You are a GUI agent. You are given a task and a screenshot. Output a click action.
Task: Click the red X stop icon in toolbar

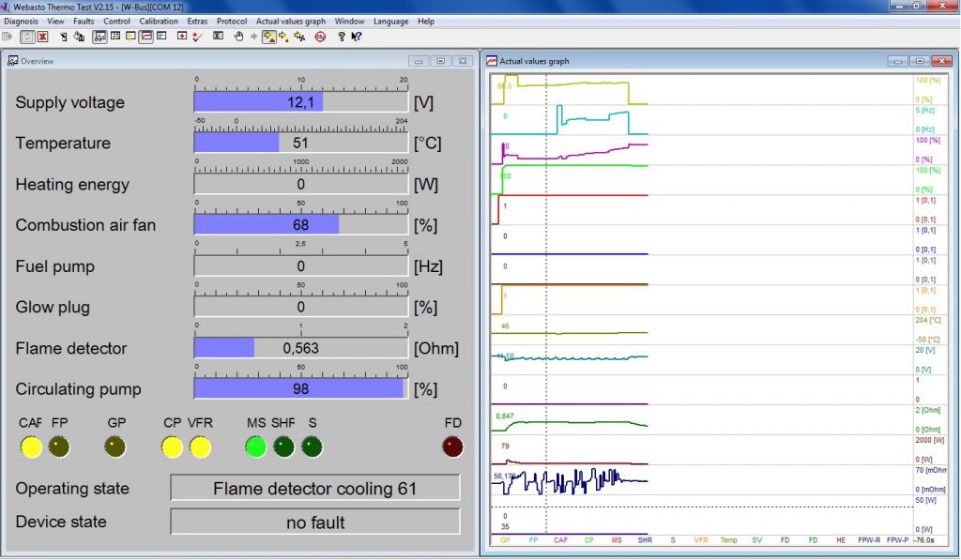coord(43,37)
